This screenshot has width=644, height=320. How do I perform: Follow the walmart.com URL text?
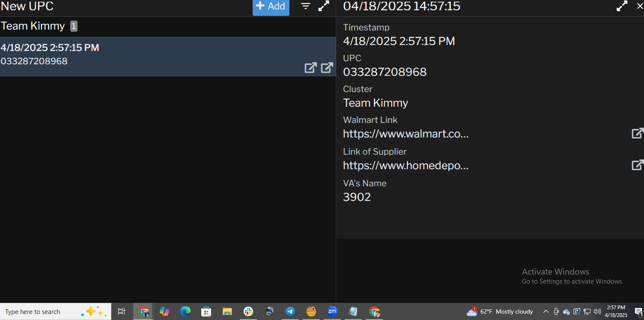(x=405, y=134)
